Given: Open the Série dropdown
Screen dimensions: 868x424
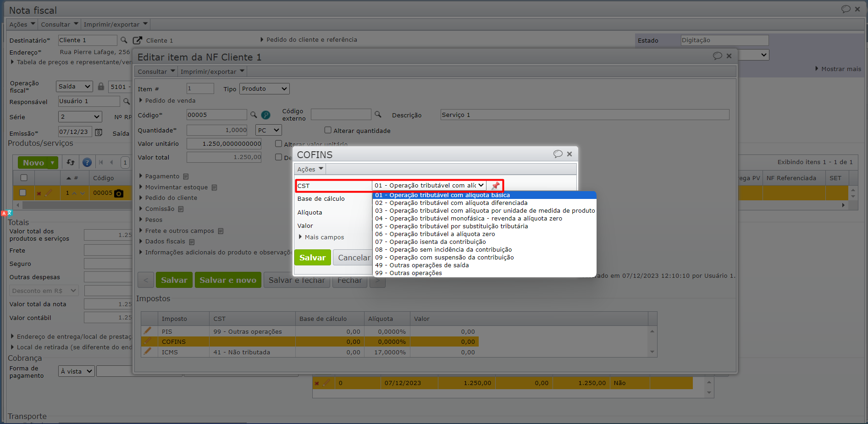Looking at the screenshot, I should (x=80, y=117).
